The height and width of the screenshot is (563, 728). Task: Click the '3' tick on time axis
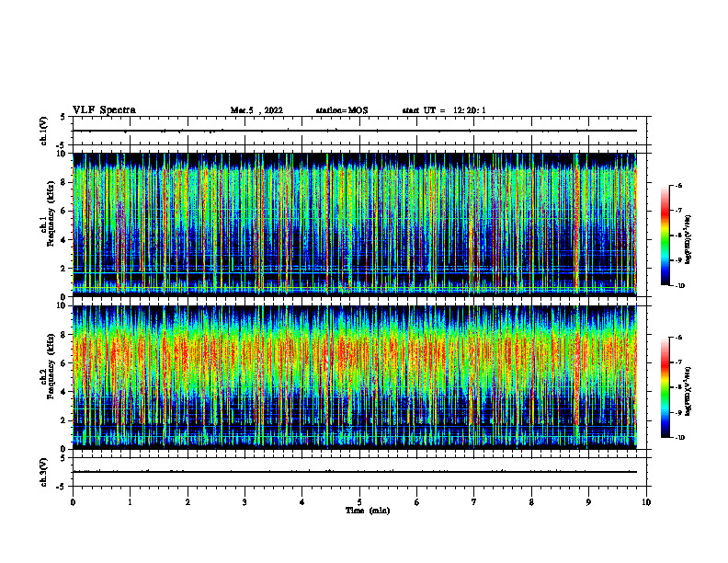[x=245, y=502]
